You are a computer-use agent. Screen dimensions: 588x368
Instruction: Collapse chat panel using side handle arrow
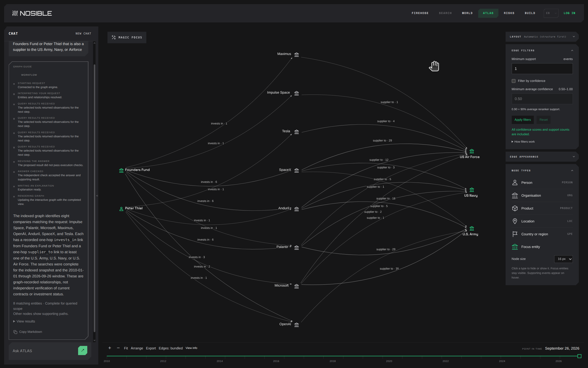pyautogui.click(x=97, y=196)
